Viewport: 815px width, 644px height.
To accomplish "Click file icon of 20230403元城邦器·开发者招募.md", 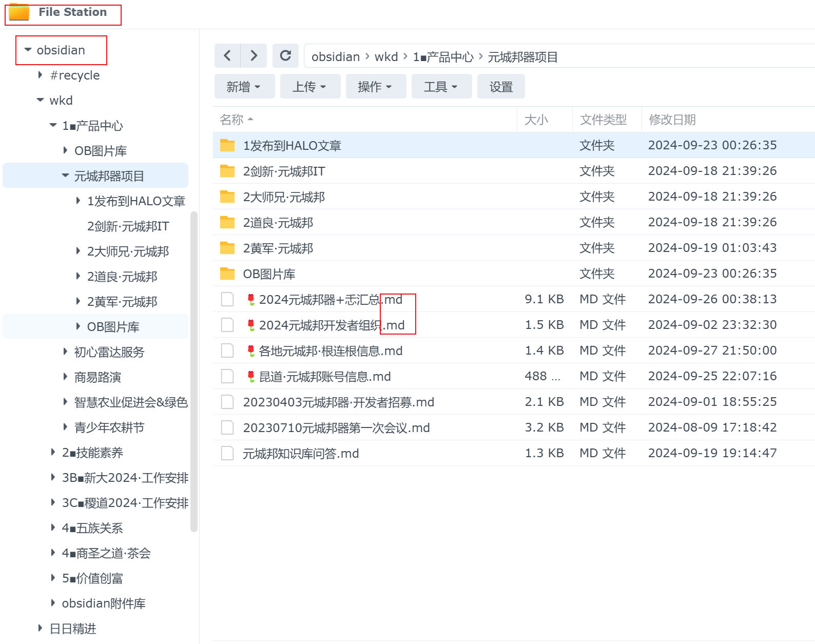I will tap(227, 402).
